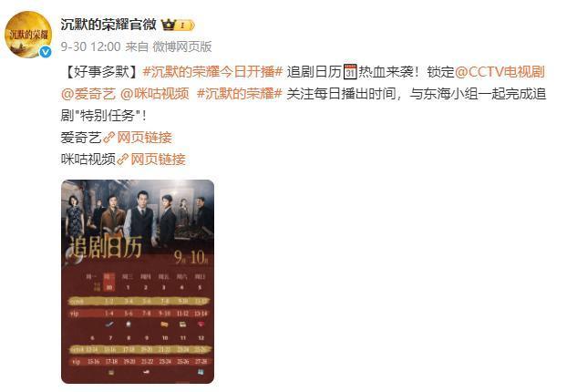567x392 pixels.
Task: Open hashtag #沉默的荣耀今日开播#
Action: 212,72
